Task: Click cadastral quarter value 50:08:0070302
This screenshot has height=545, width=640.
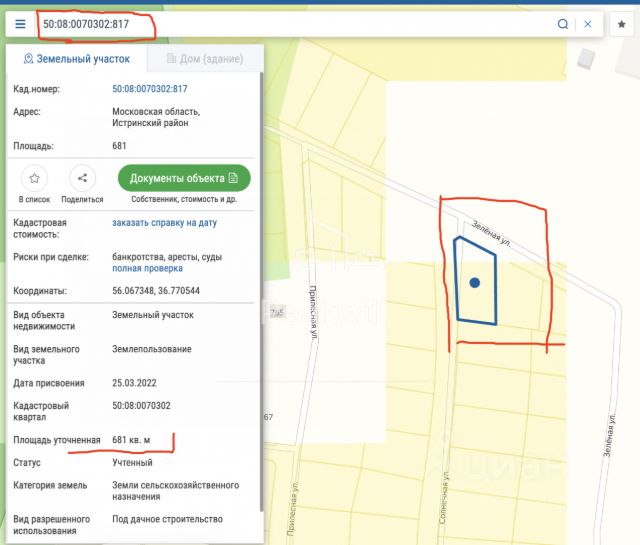Action: (x=141, y=406)
